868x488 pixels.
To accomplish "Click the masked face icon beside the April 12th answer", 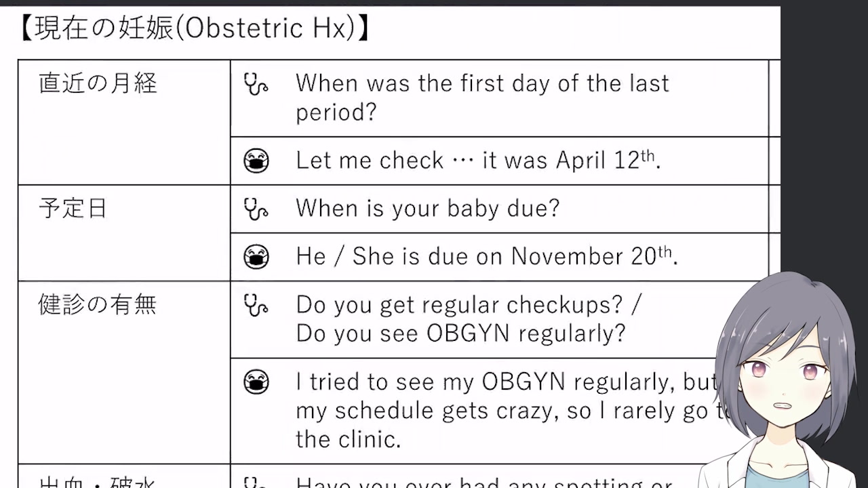I will 256,161.
